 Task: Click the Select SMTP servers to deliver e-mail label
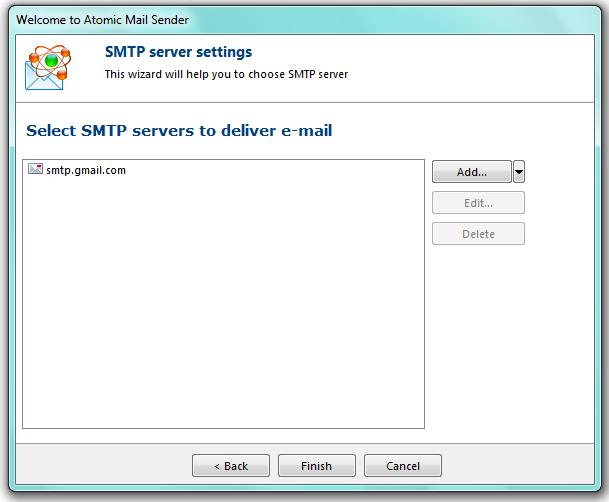pyautogui.click(x=179, y=131)
